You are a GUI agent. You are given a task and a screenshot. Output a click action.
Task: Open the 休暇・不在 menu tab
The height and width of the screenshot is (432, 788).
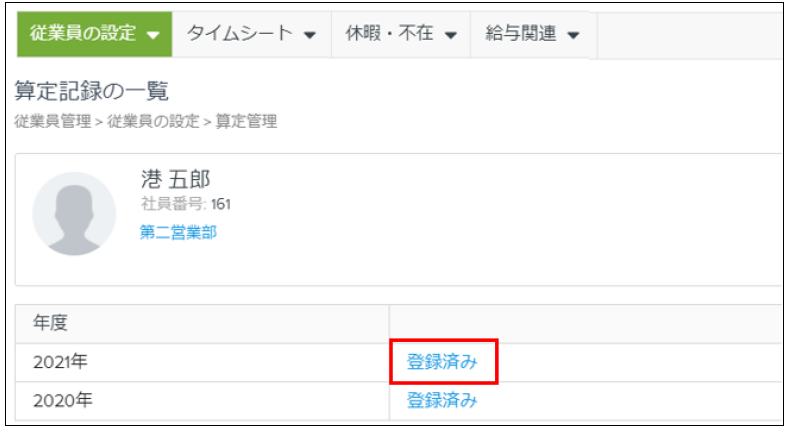401,34
